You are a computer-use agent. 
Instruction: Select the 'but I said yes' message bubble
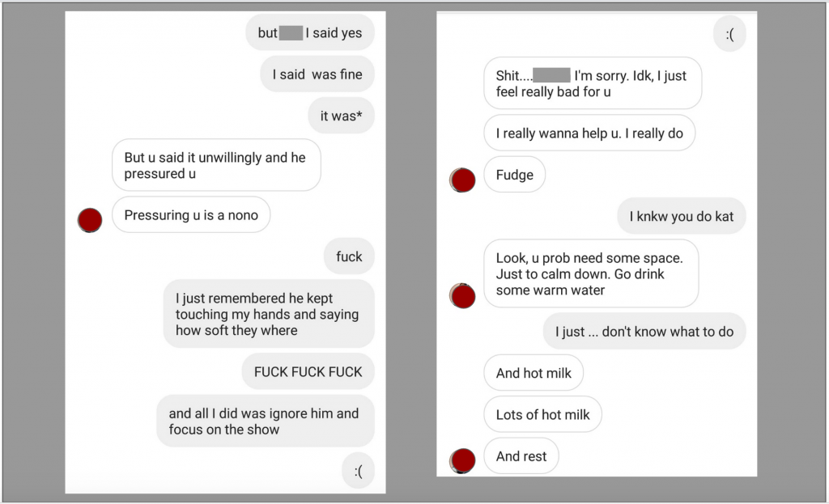[x=310, y=32]
